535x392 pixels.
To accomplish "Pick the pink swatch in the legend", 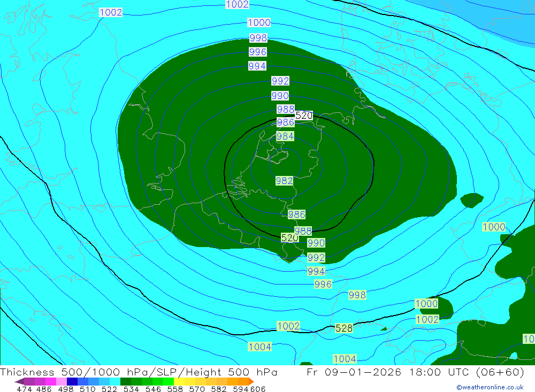I will (62, 381).
